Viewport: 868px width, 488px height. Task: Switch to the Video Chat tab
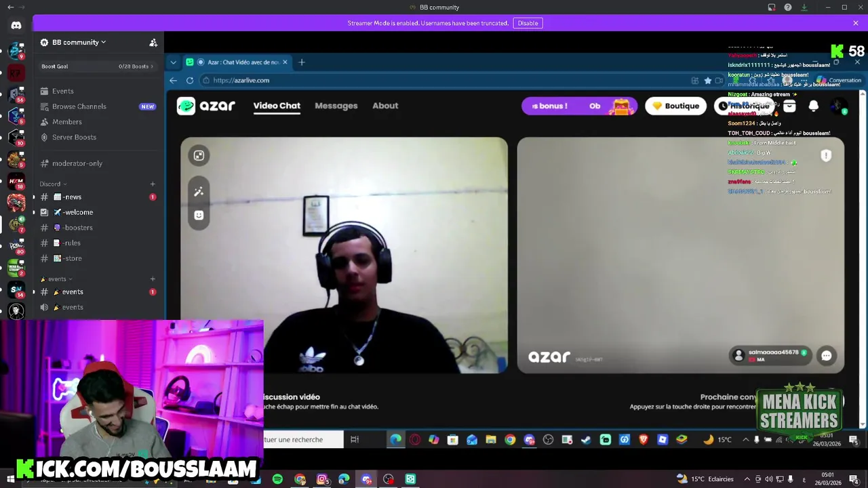tap(277, 106)
